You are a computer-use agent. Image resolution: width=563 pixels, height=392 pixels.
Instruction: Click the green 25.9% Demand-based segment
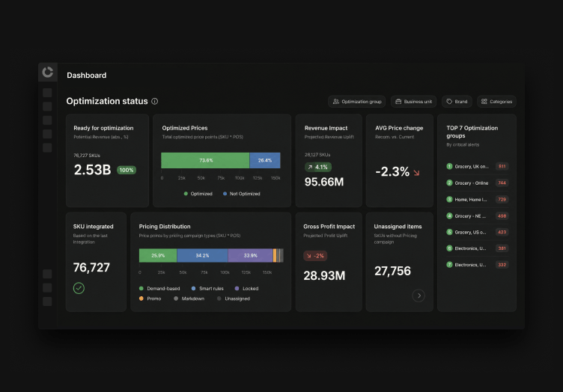tap(158, 255)
